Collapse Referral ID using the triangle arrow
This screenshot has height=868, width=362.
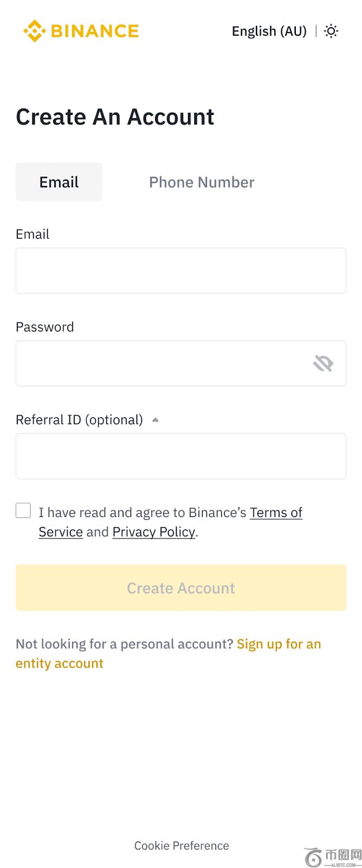156,420
